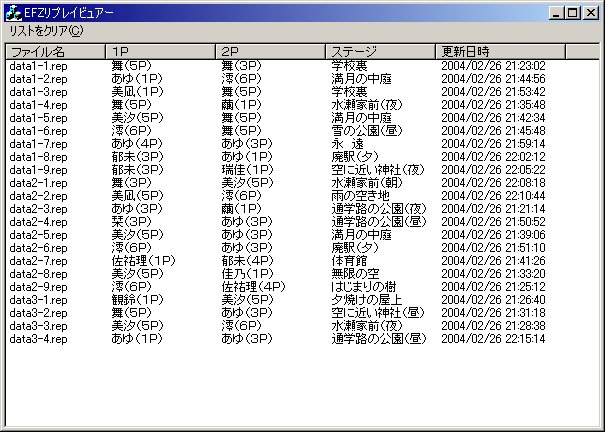Click 2P cell 瑞佳(1P)
Image resolution: width=605 pixels, height=432 pixels.
(x=247, y=170)
